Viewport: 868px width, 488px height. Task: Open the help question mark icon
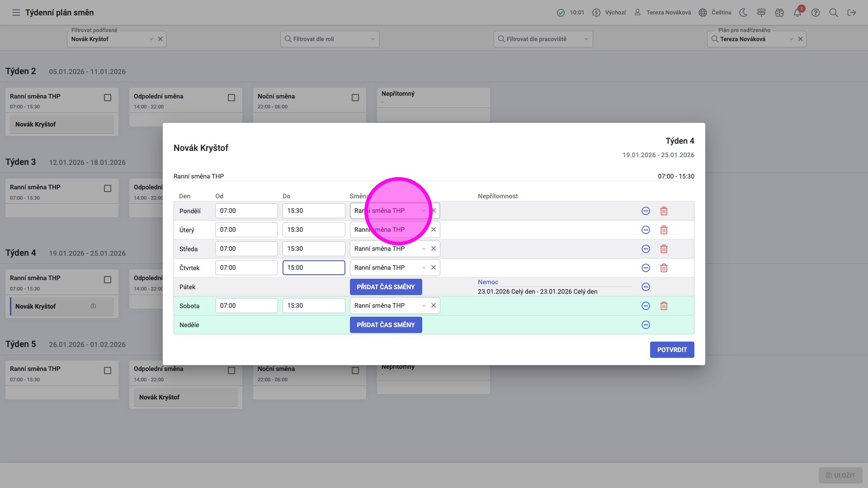click(x=815, y=13)
